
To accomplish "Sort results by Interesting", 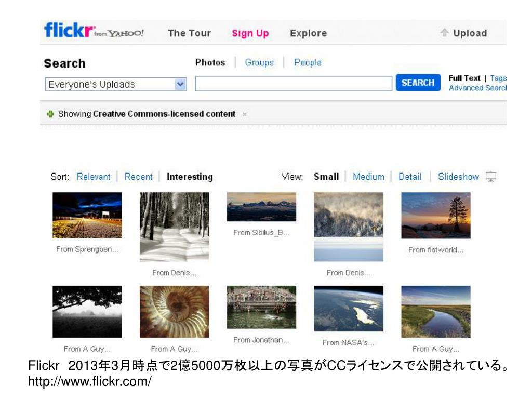I will coord(190,177).
